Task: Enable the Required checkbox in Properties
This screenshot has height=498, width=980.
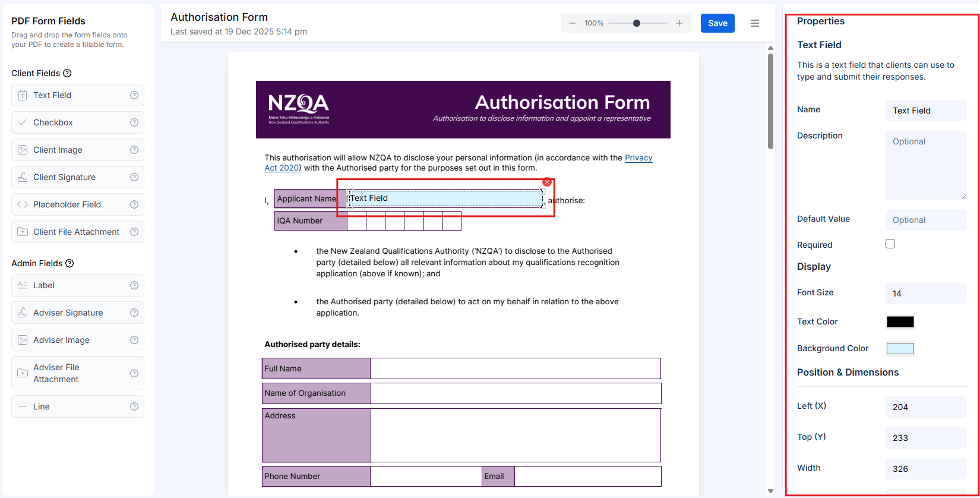Action: (890, 244)
